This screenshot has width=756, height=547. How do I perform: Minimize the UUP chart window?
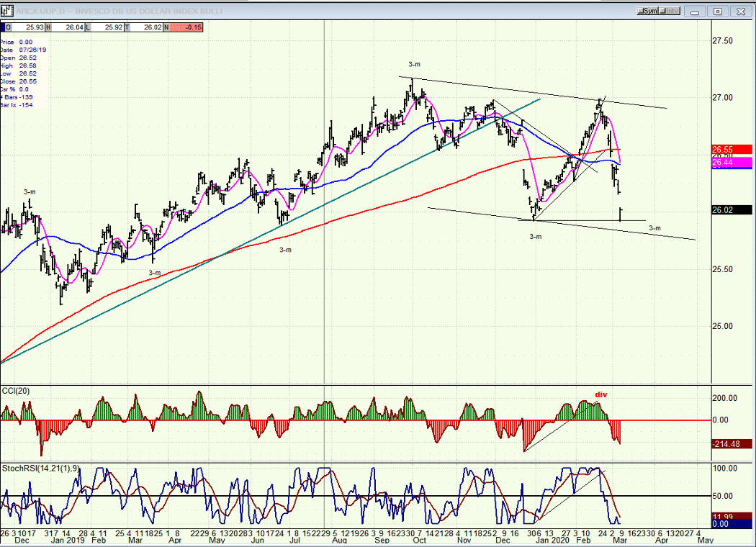pos(695,12)
